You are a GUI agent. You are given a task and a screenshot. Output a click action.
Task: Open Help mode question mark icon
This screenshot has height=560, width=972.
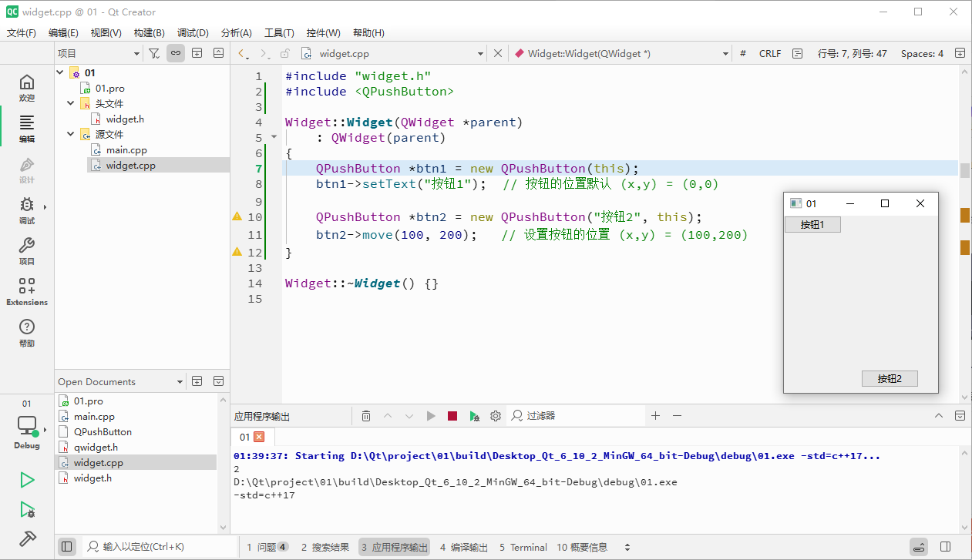27,333
